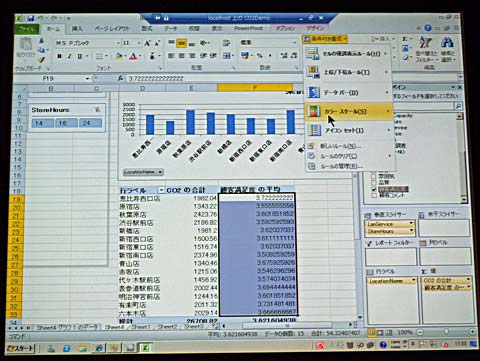Click the blue Help question mark icon

tap(428, 28)
